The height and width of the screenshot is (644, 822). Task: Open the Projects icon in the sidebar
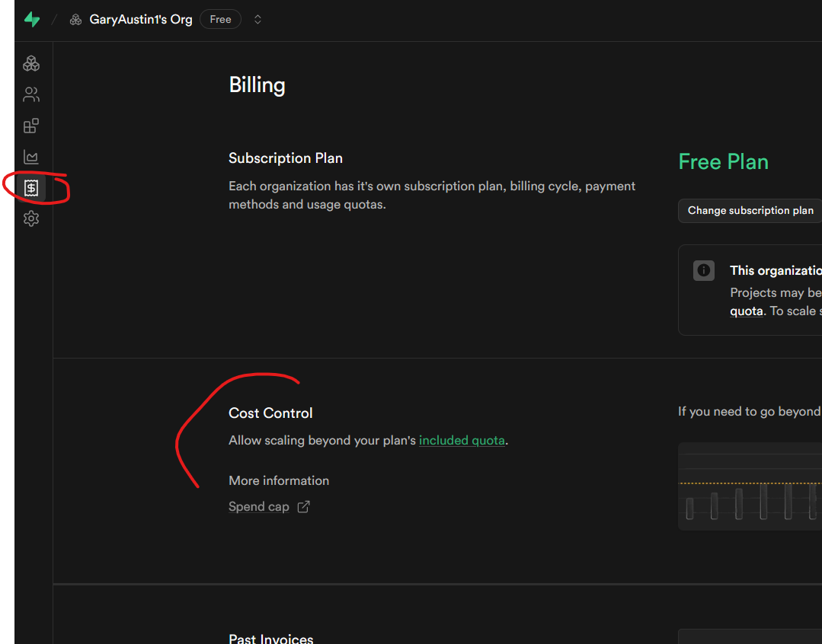31,64
